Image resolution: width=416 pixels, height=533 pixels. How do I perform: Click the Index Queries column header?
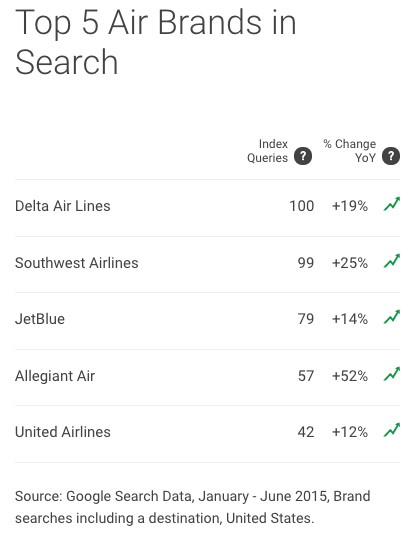coord(267,151)
